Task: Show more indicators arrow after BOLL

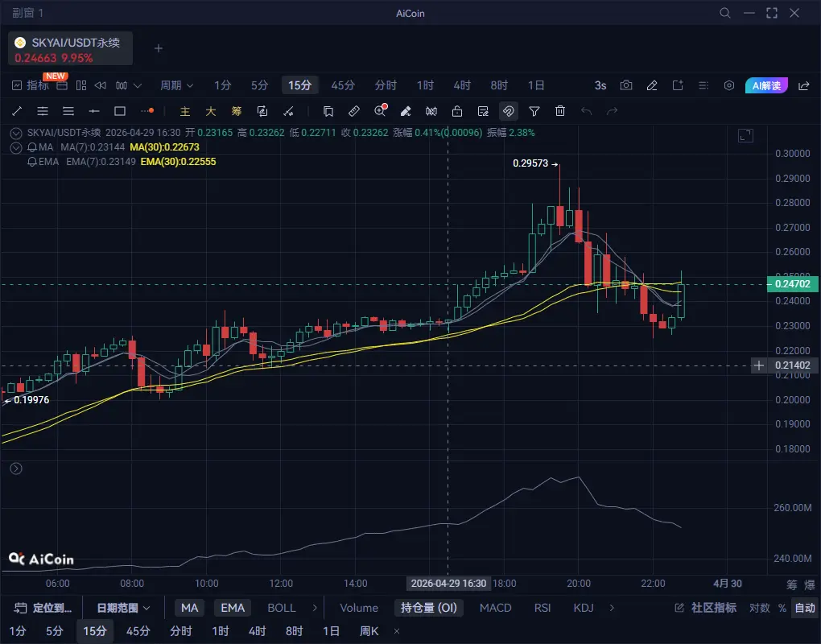Action: [315, 608]
